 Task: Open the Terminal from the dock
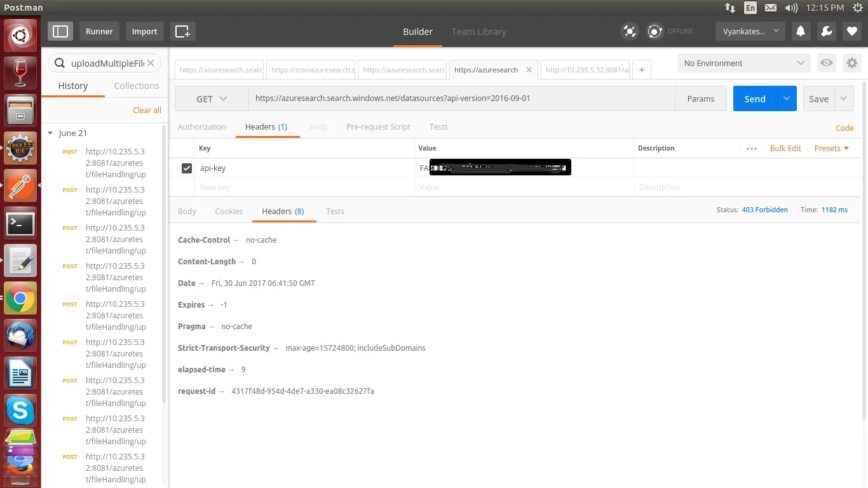pyautogui.click(x=20, y=223)
